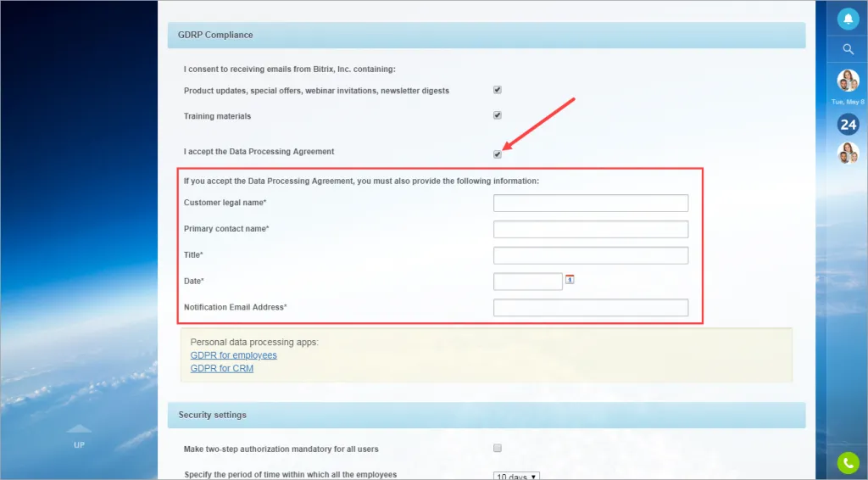The width and height of the screenshot is (868, 480).
Task: Toggle the Training materials checkbox
Action: pos(497,115)
